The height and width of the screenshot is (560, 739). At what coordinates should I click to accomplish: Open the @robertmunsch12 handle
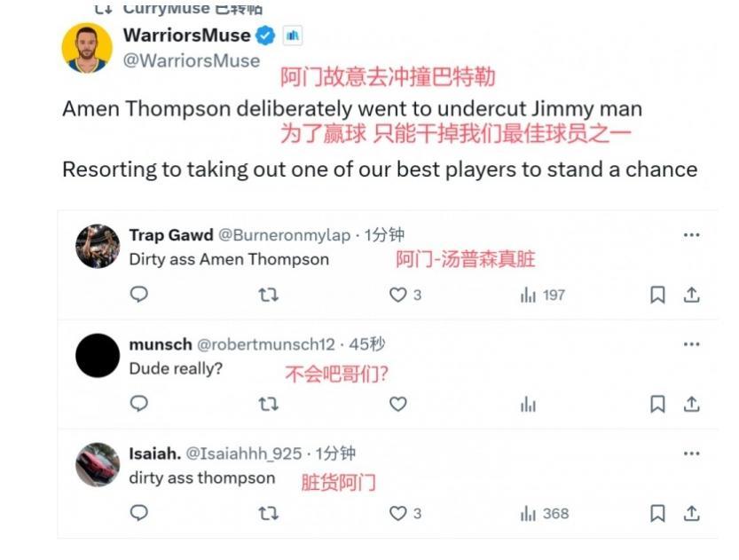tap(266, 344)
